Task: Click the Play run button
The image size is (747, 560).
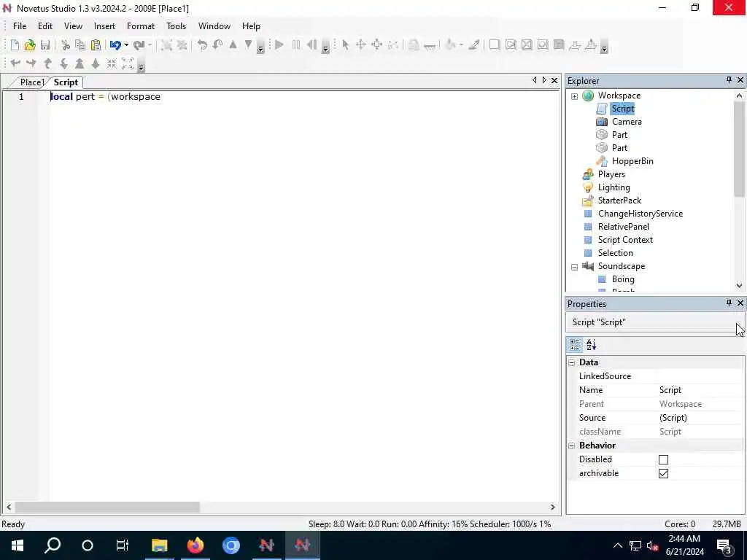Action: point(279,45)
